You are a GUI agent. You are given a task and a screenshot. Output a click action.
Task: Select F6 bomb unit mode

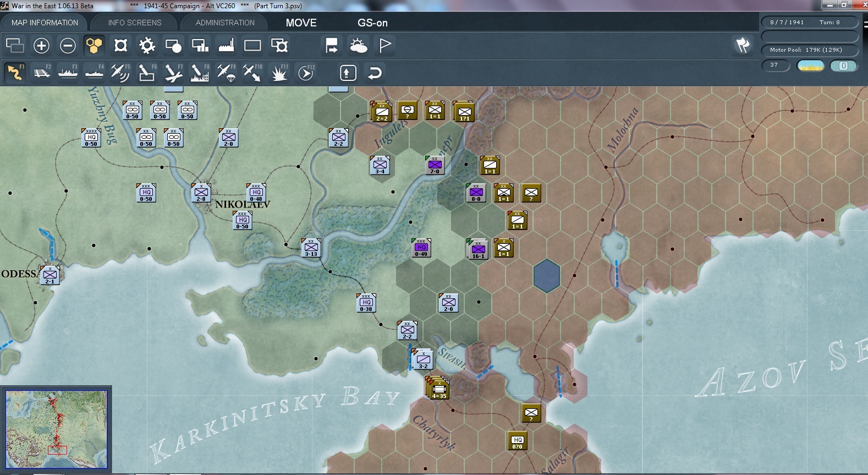click(x=147, y=73)
